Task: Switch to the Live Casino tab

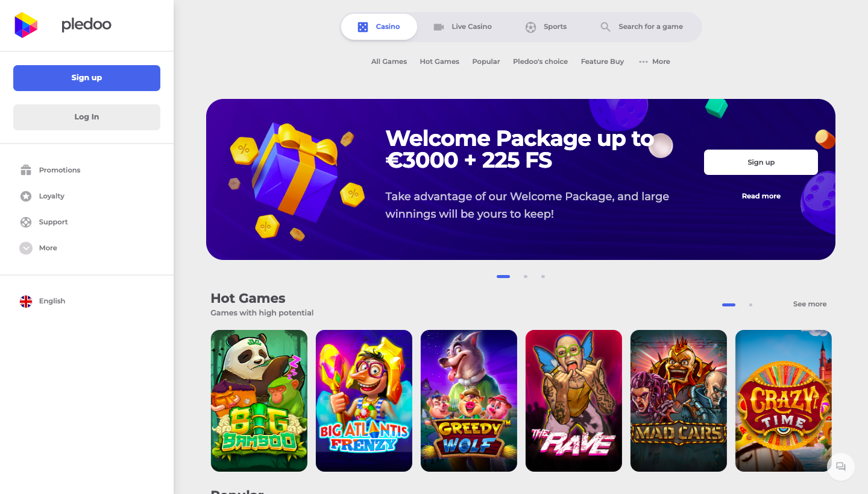Action: pyautogui.click(x=470, y=27)
